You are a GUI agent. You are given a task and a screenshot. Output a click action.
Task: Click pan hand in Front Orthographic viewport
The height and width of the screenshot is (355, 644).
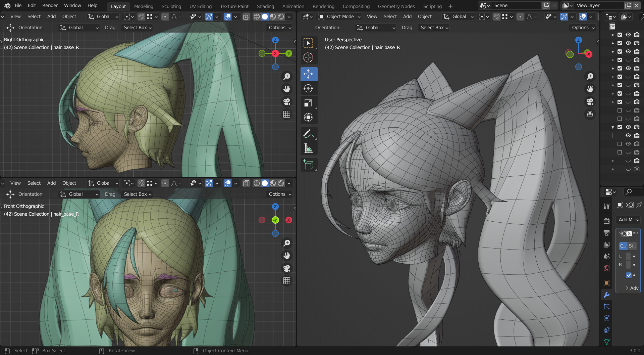(x=287, y=256)
